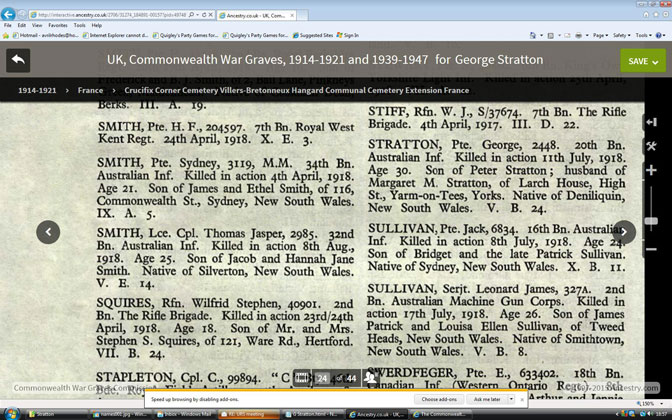Zoom out with the minus icon
This screenshot has height=420, width=672.
pyautogui.click(x=651, y=249)
